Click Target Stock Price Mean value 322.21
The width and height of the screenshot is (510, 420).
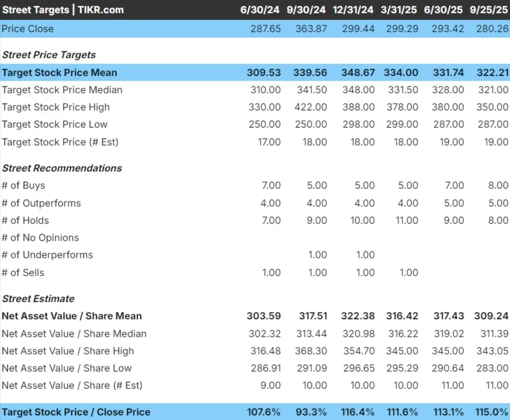tap(492, 73)
